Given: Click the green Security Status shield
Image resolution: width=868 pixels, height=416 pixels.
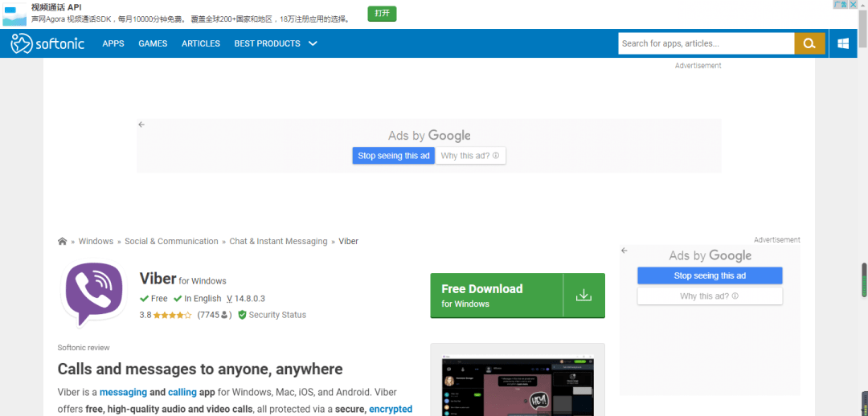Looking at the screenshot, I should [242, 315].
